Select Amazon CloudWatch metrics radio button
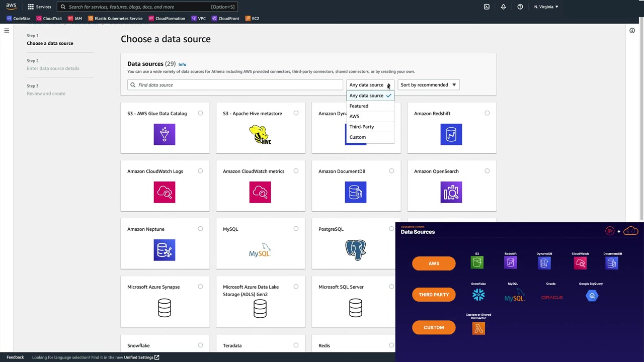This screenshot has height=362, width=644. coord(296,171)
